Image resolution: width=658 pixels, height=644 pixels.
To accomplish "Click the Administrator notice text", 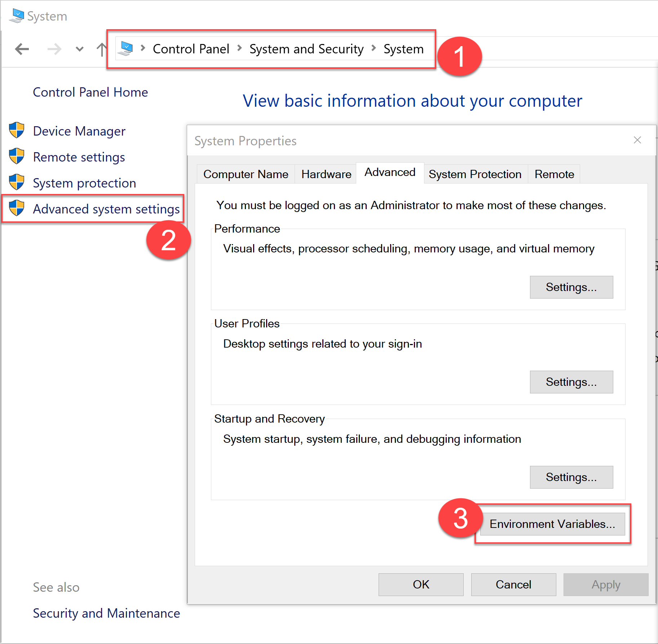I will coord(411,205).
